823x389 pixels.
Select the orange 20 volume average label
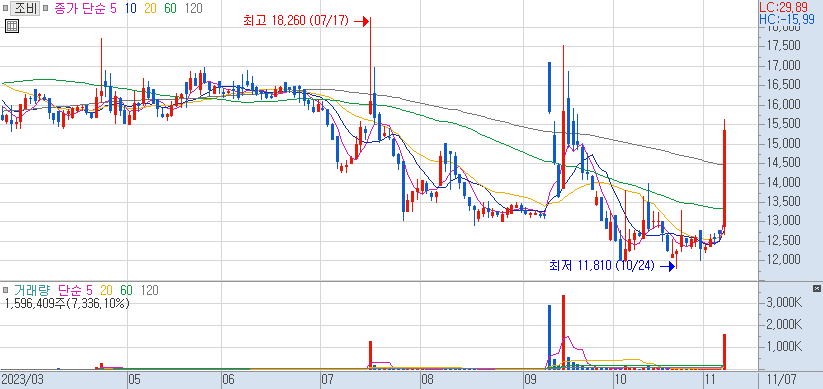(x=106, y=290)
